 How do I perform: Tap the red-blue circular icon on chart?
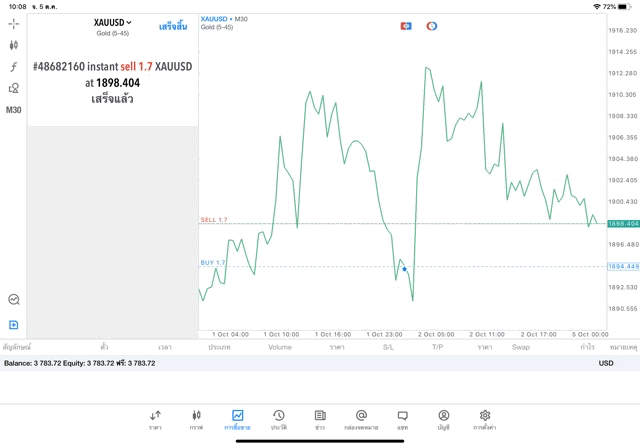click(432, 26)
